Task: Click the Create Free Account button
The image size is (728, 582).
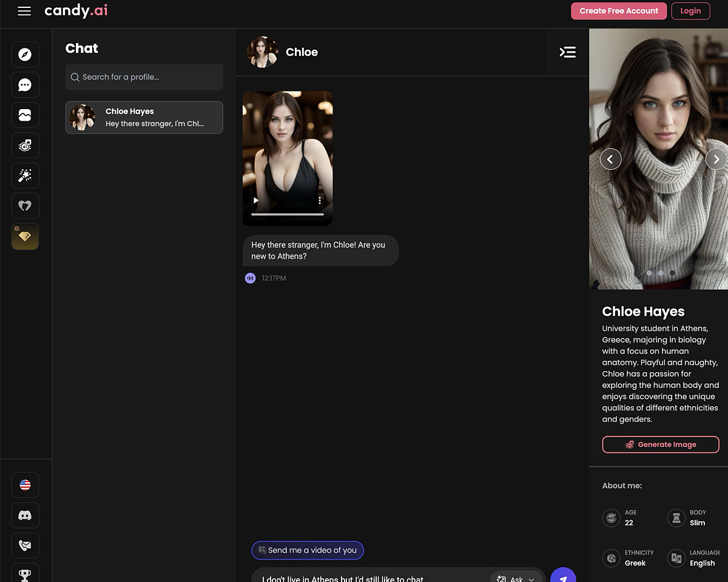Action: click(619, 11)
